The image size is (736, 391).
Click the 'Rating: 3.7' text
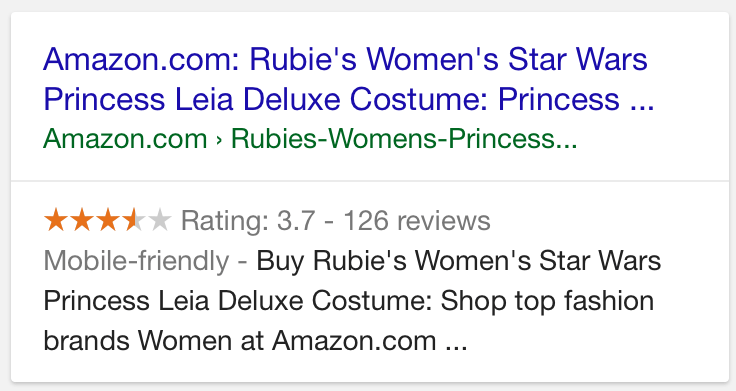[x=248, y=221]
